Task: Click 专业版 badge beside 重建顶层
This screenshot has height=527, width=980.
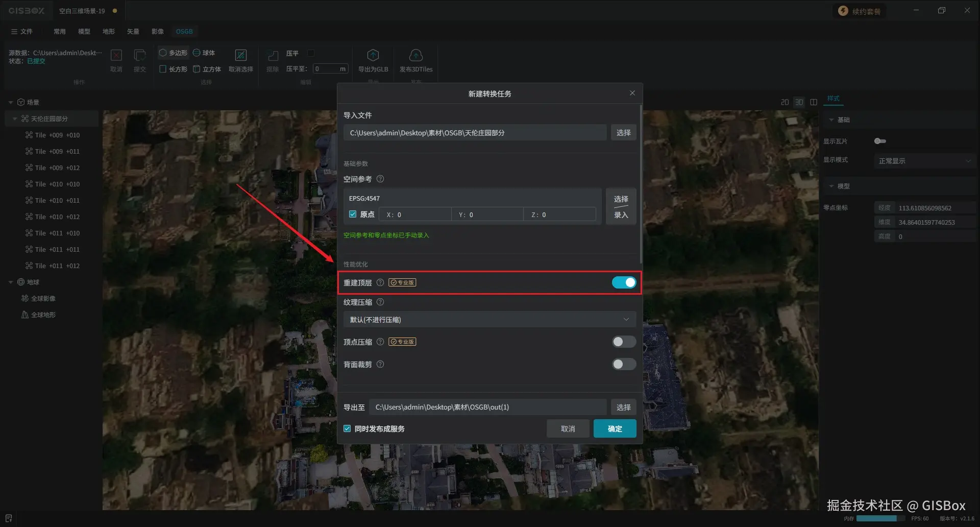Action: pyautogui.click(x=402, y=283)
